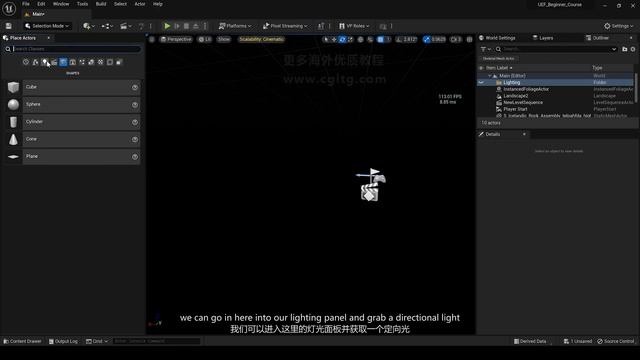Open the Settings dropdown in toolbar
The image size is (640, 360).
[x=618, y=26]
